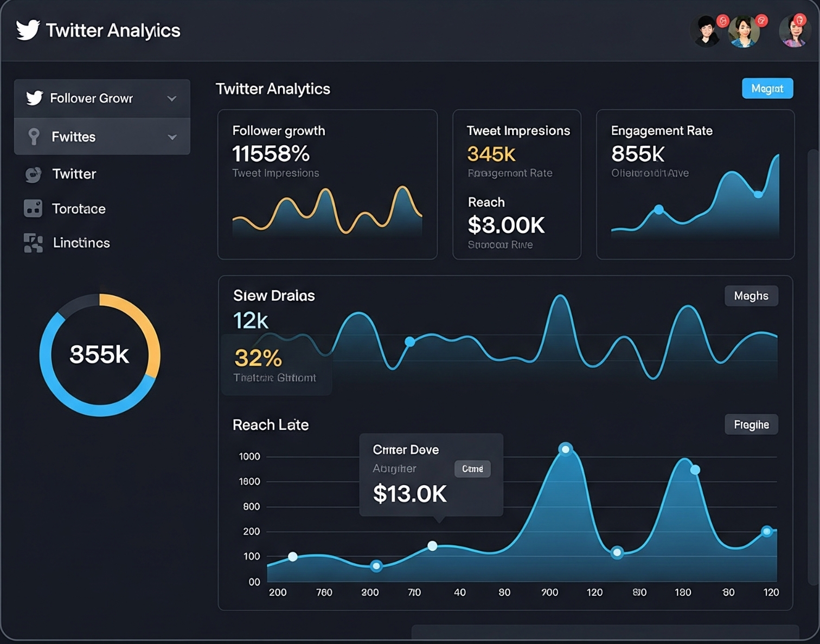Click the highest peak marker on Reach Late chart
This screenshot has height=644, width=820.
(x=565, y=449)
